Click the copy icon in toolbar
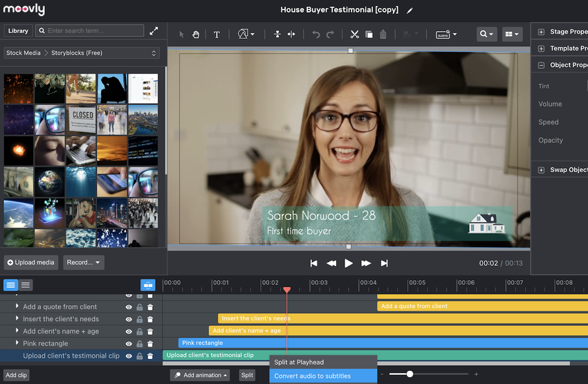588x384 pixels. [x=369, y=35]
